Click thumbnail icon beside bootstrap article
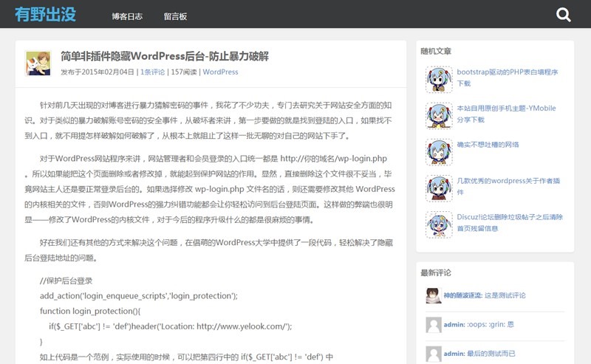This screenshot has width=591, height=364. point(439,79)
